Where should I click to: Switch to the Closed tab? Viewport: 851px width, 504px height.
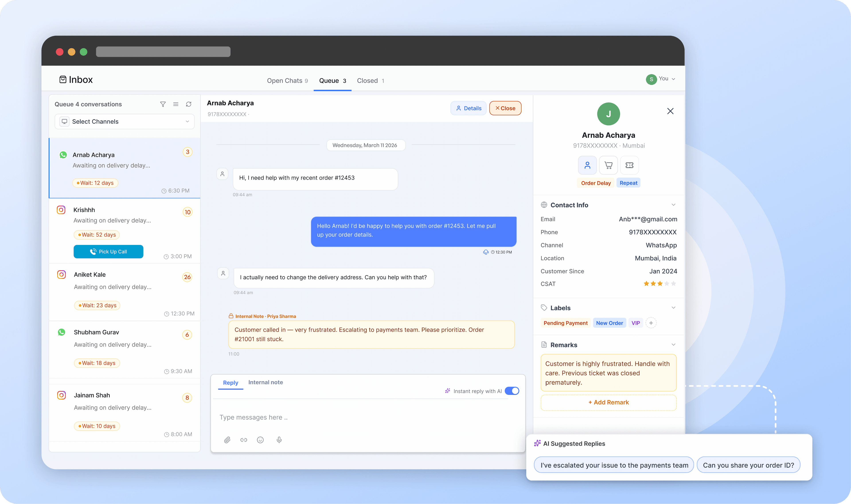click(x=371, y=81)
